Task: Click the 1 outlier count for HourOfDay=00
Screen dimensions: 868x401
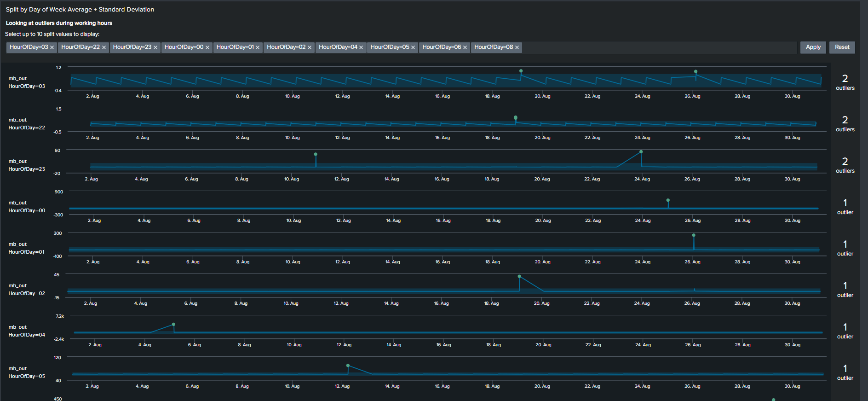Action: coord(845,207)
